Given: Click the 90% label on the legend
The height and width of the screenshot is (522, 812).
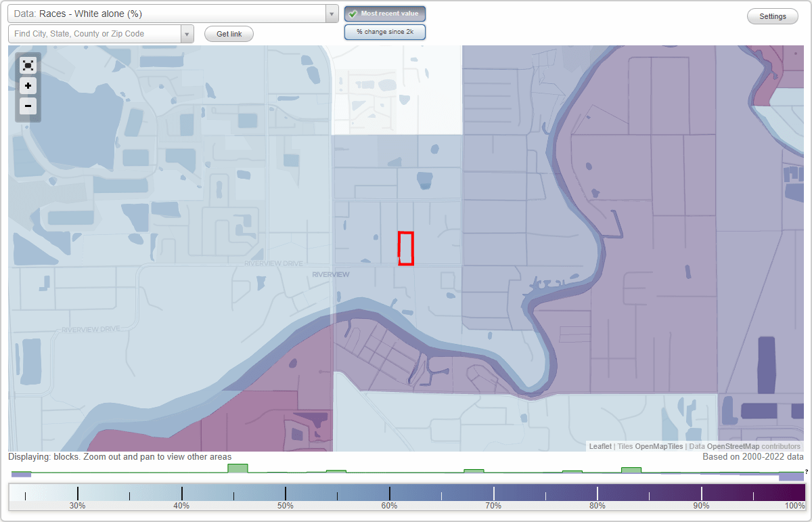Looking at the screenshot, I should coord(701,506).
